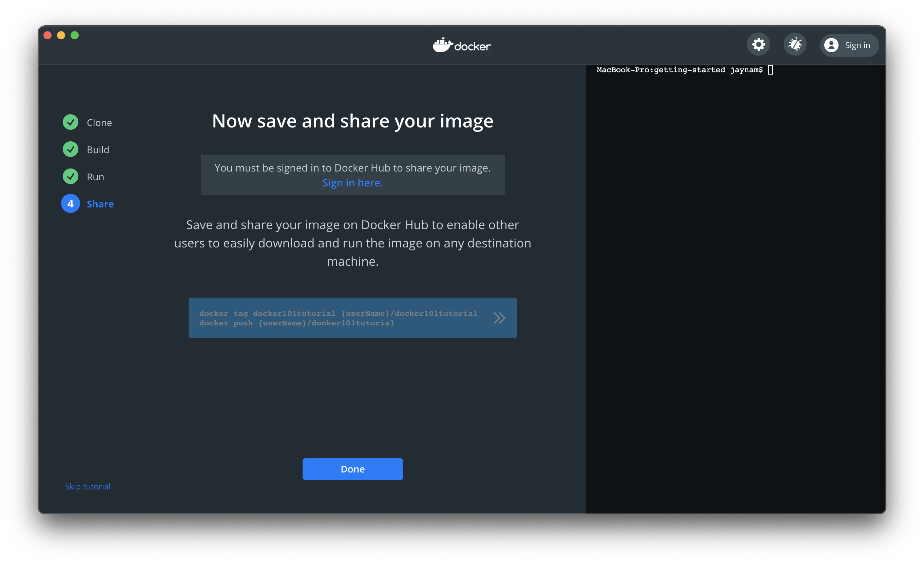The height and width of the screenshot is (564, 924).
Task: Click the green fullscreen window button
Action: (x=75, y=35)
